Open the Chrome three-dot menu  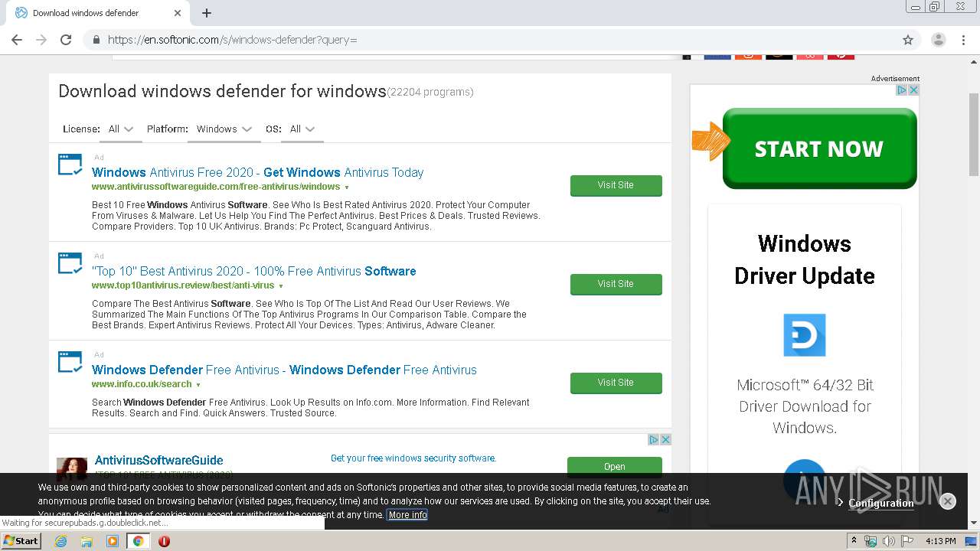pyautogui.click(x=963, y=40)
